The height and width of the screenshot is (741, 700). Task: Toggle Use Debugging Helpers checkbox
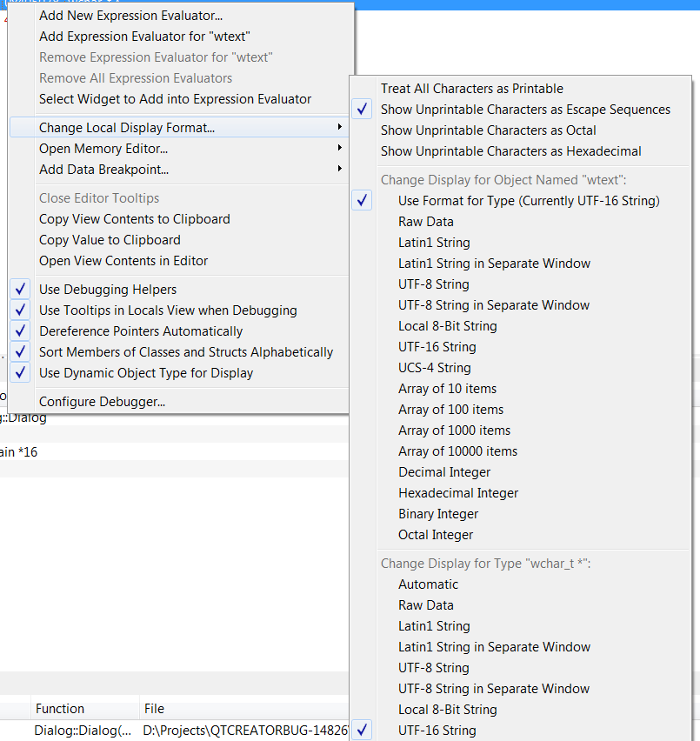[108, 290]
